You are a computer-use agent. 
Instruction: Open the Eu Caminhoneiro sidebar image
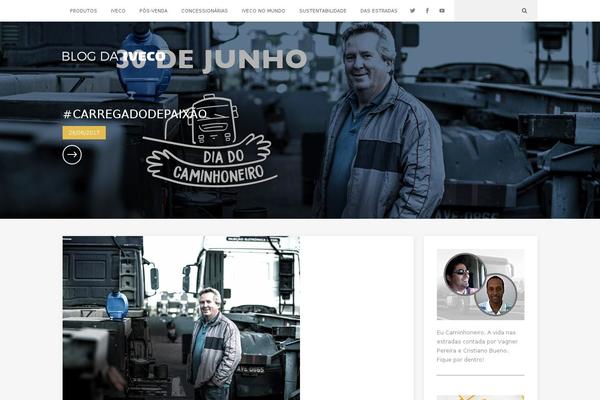[x=481, y=284]
